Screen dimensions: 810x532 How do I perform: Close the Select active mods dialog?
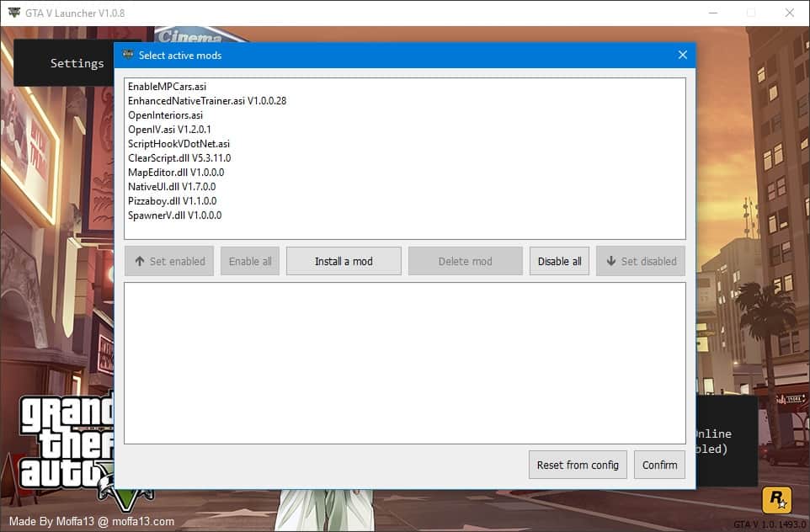(682, 55)
